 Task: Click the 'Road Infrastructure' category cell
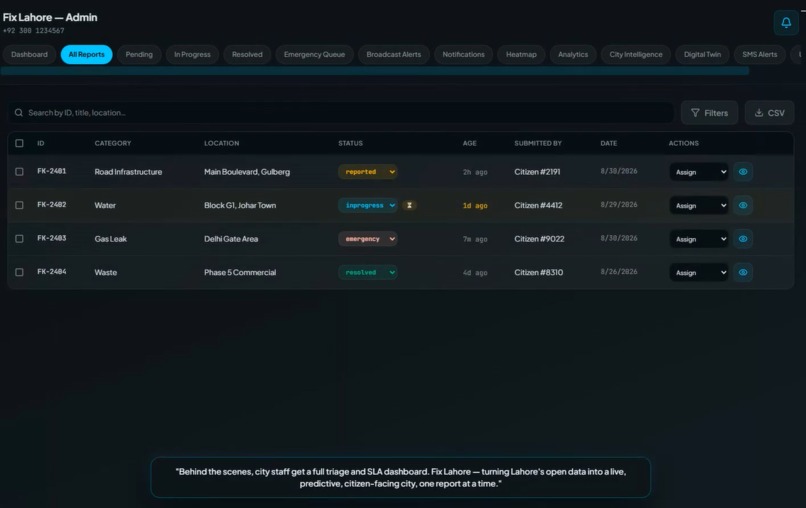click(128, 172)
